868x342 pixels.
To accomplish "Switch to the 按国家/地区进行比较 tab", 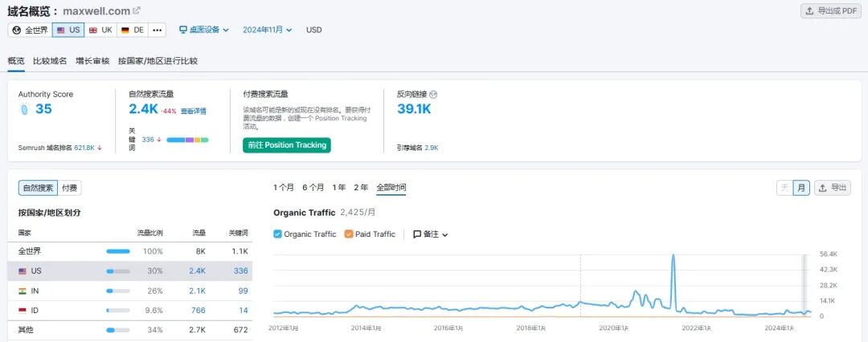I will pos(158,61).
